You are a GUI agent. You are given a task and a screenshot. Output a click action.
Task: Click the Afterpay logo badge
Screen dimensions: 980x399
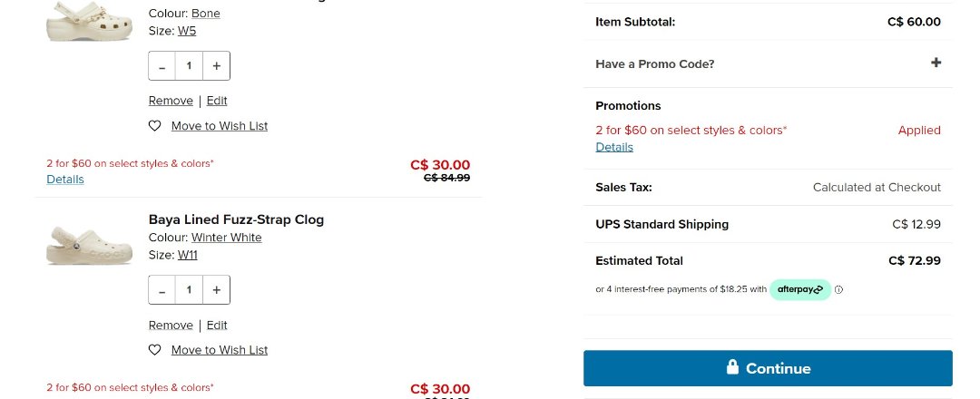click(799, 290)
